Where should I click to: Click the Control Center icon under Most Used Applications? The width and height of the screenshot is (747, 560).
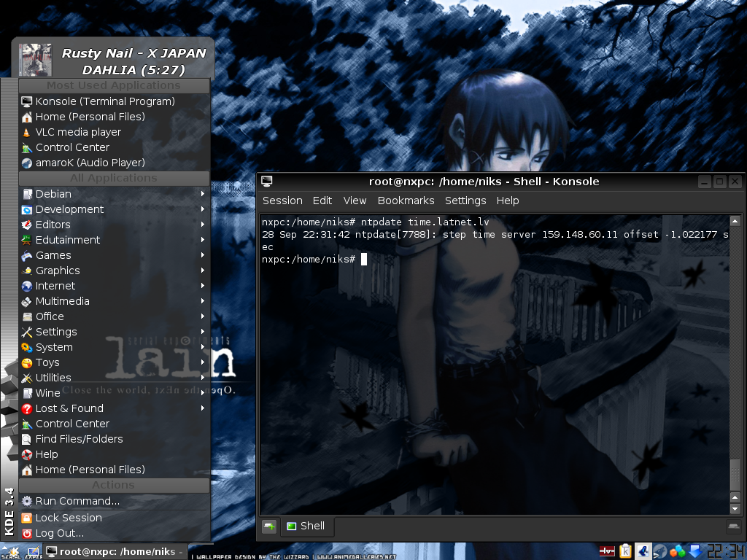tap(27, 147)
